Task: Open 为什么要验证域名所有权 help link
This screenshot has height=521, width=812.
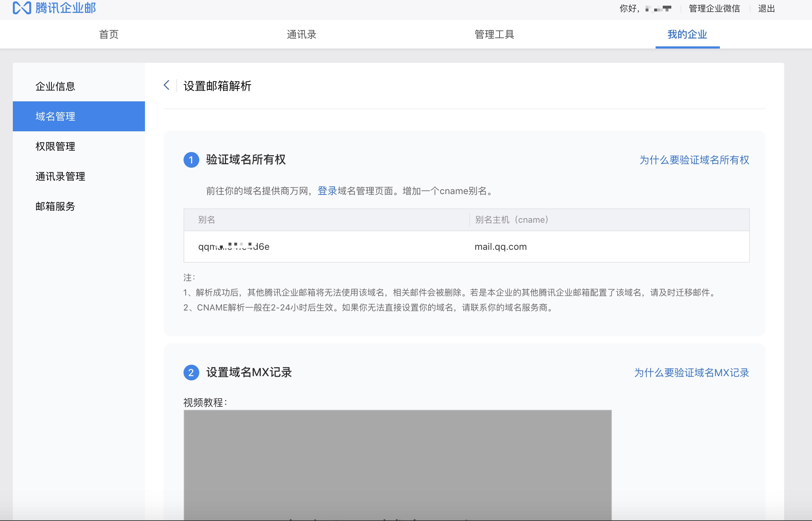Action: click(695, 160)
